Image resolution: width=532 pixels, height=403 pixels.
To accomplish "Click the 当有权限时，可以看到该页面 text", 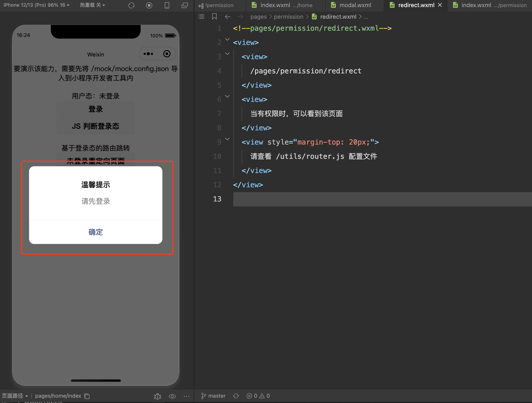I will pyautogui.click(x=296, y=114).
